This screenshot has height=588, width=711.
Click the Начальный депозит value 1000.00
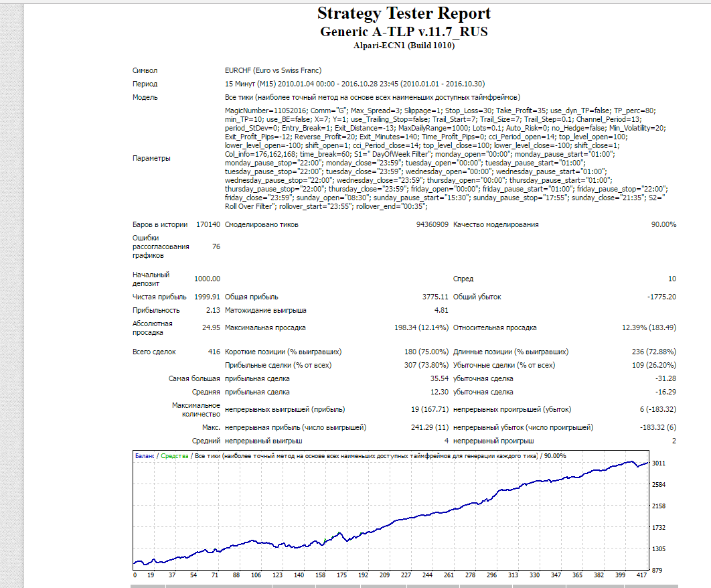pos(208,279)
